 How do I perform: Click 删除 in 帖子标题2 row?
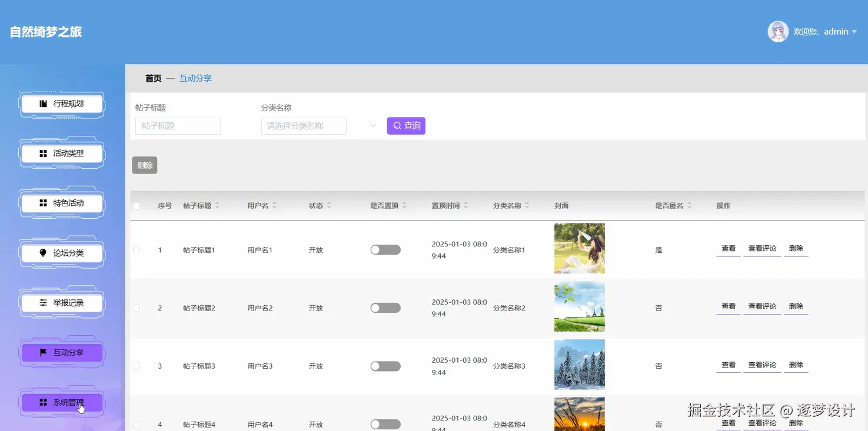[x=796, y=307]
